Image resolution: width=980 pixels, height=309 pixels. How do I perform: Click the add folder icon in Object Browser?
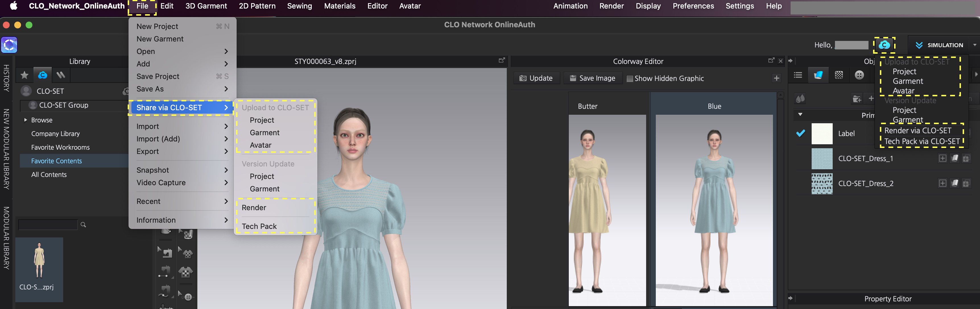point(857,99)
